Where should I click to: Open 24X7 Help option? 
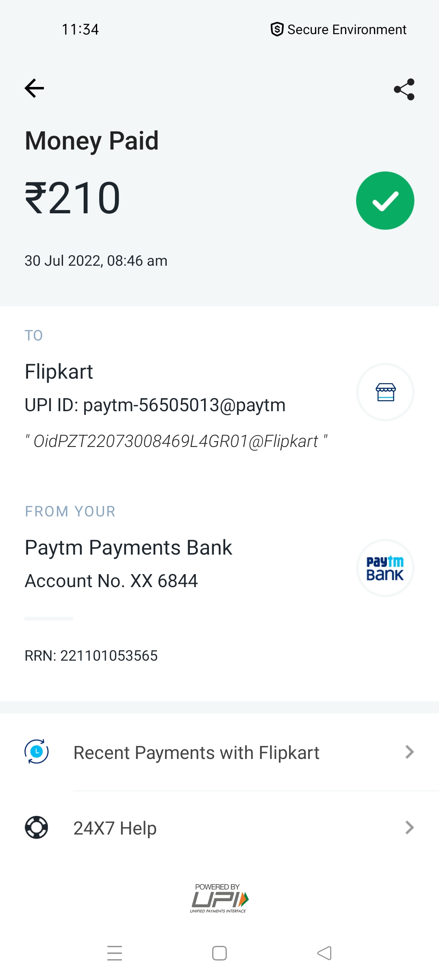115,828
